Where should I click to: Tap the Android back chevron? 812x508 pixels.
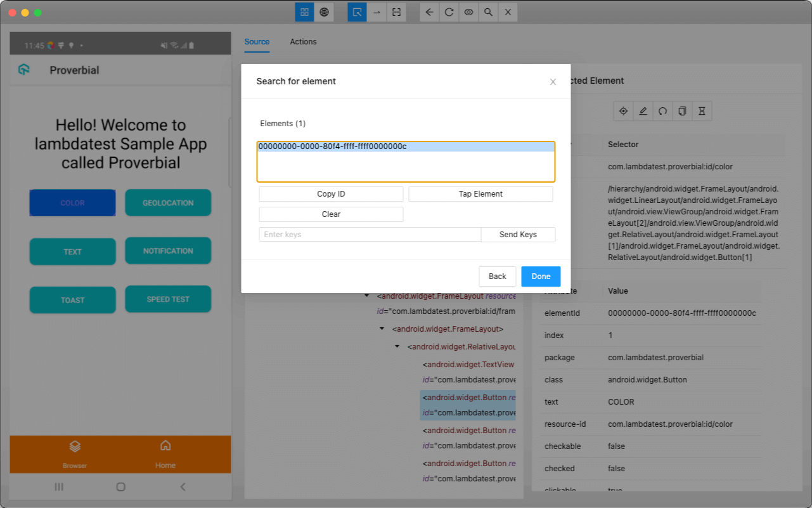[x=183, y=487]
